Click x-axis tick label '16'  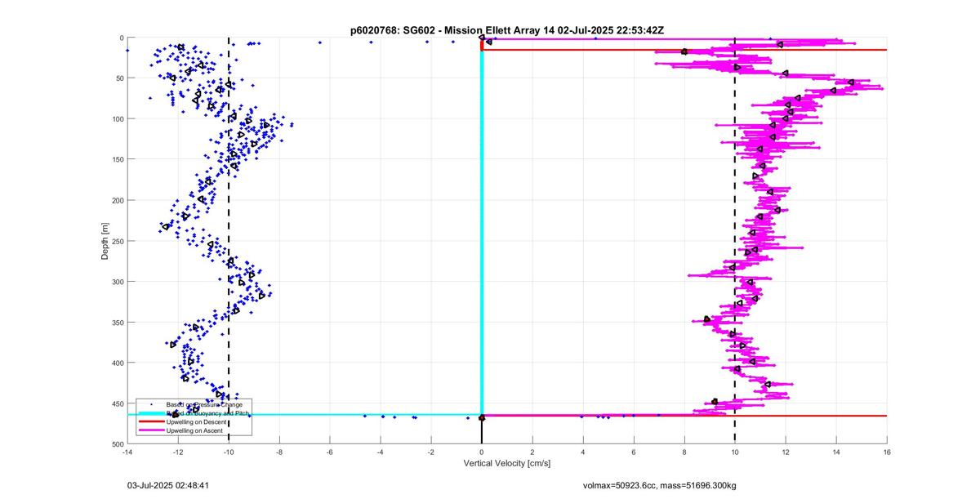coord(887,452)
